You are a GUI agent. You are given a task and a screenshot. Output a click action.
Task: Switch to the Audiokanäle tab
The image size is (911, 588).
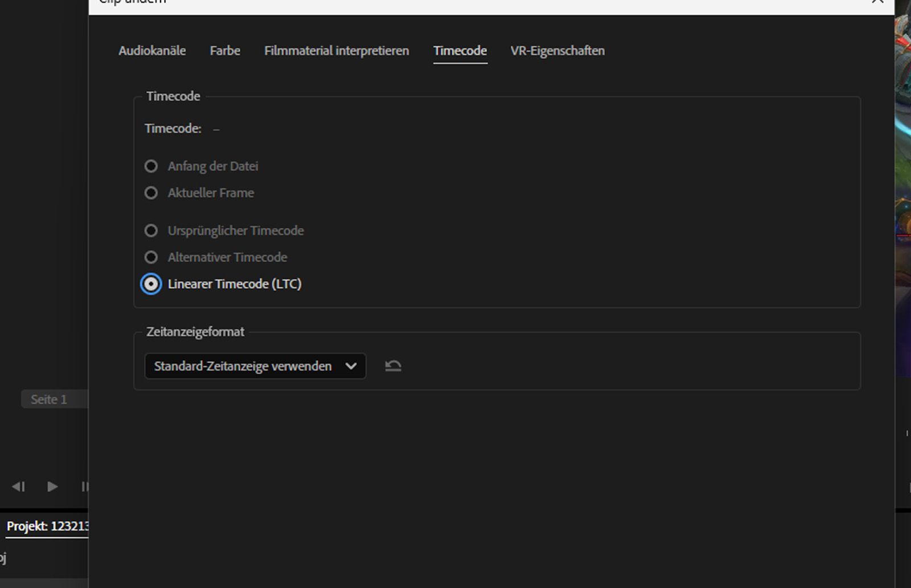[x=152, y=51]
